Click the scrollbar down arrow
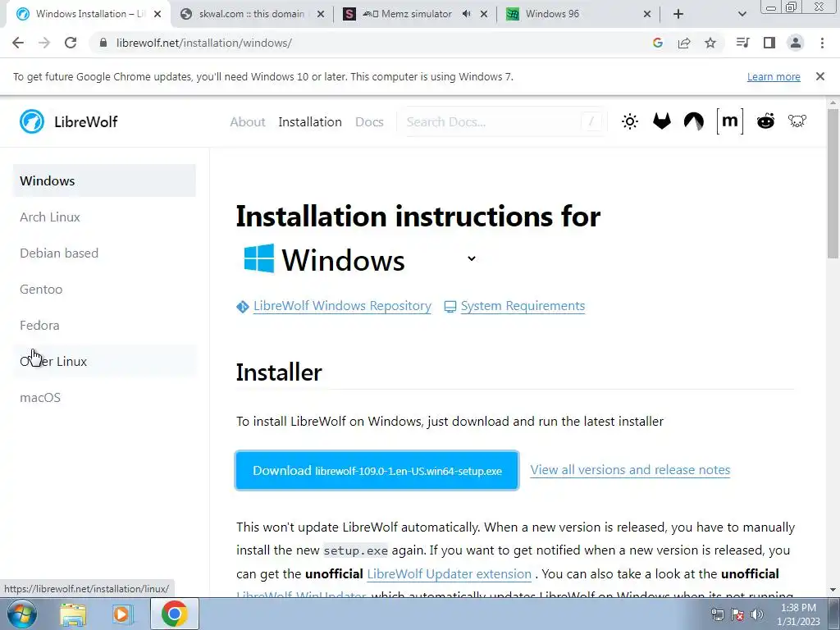Viewport: 840px width, 630px height. point(833,589)
